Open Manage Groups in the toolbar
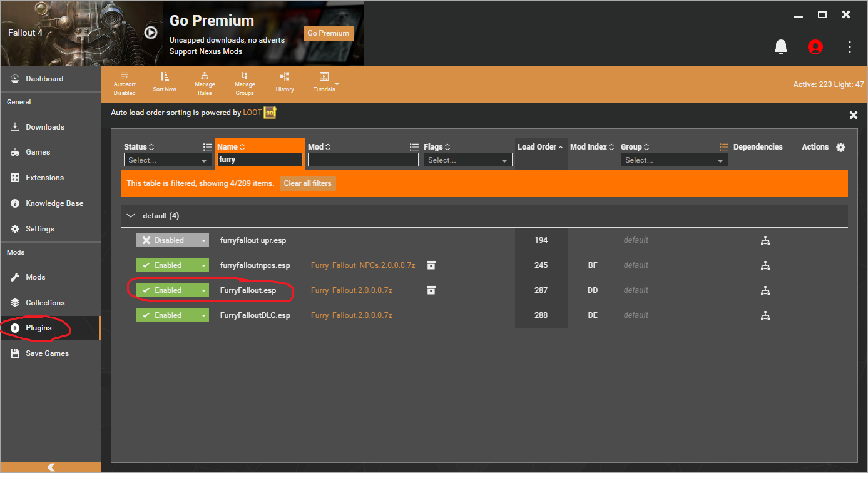The width and height of the screenshot is (868, 478). pyautogui.click(x=245, y=83)
